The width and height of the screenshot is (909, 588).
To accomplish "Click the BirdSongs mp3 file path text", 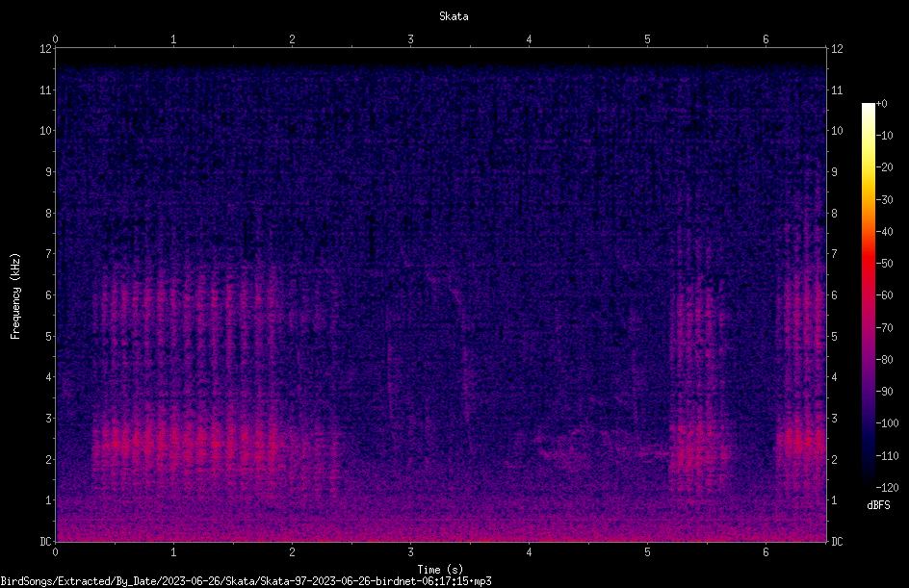I will coord(246,581).
